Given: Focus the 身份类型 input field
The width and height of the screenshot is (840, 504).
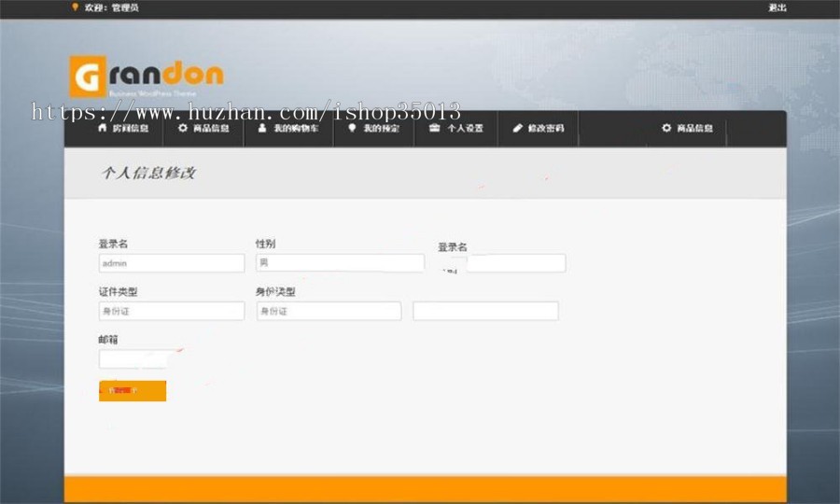Looking at the screenshot, I should [329, 311].
